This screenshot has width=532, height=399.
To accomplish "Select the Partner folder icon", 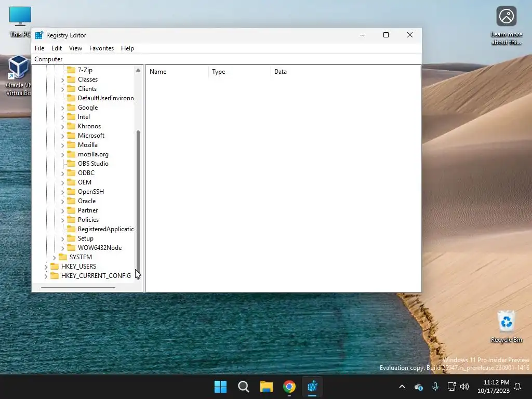I will pyautogui.click(x=71, y=210).
